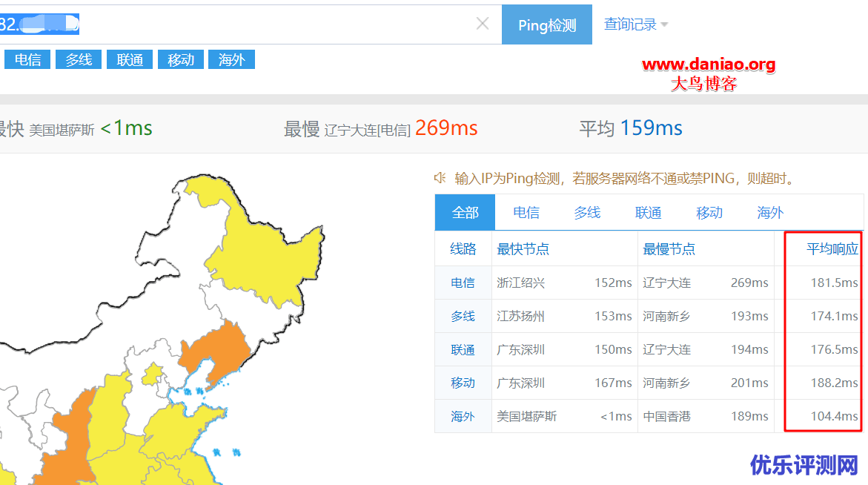This screenshot has height=485, width=868.
Task: Select the 移动 tab in results table
Action: [x=709, y=212]
